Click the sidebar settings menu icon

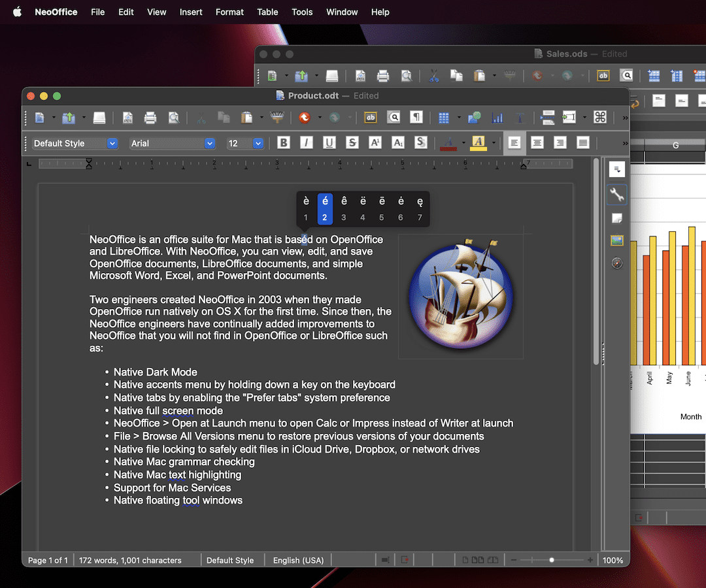coord(617,170)
